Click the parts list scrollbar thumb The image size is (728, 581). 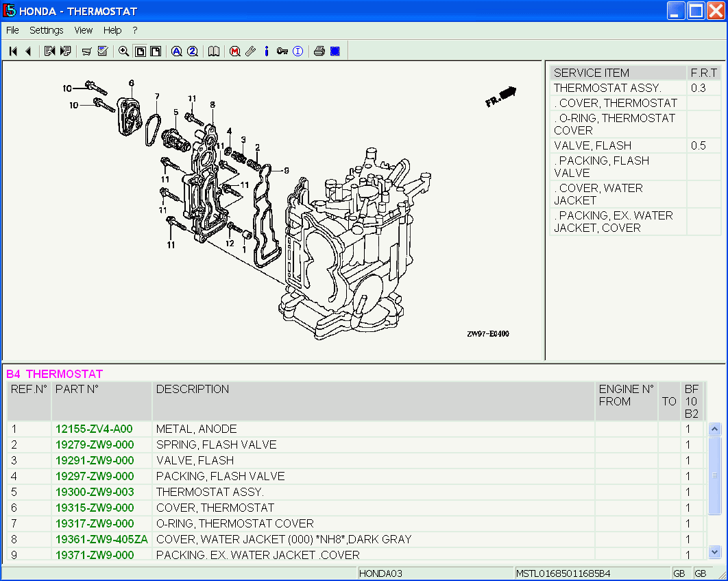tap(714, 475)
